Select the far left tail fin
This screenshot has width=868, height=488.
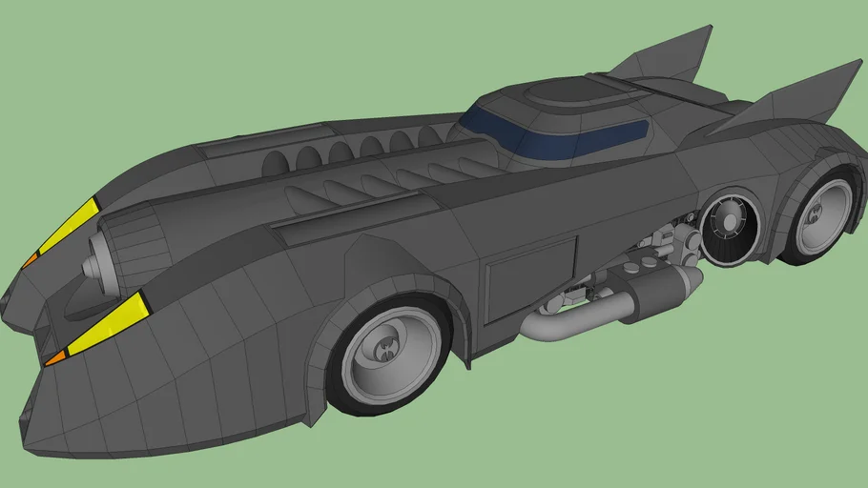pyautogui.click(x=664, y=56)
